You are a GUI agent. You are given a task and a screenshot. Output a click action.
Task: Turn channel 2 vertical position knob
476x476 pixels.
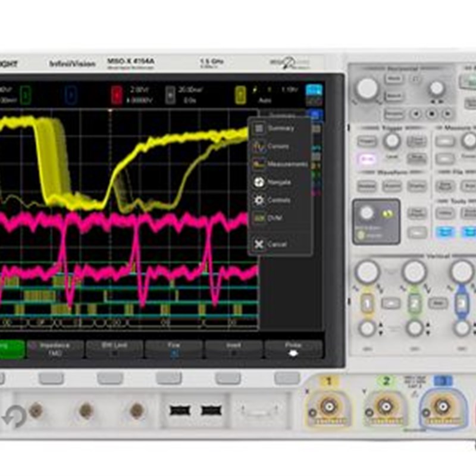(x=415, y=328)
